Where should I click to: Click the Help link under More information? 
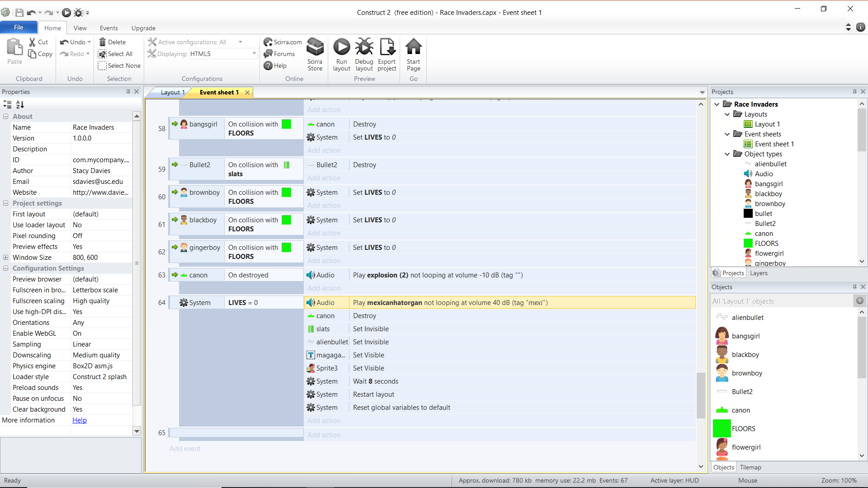click(x=80, y=420)
